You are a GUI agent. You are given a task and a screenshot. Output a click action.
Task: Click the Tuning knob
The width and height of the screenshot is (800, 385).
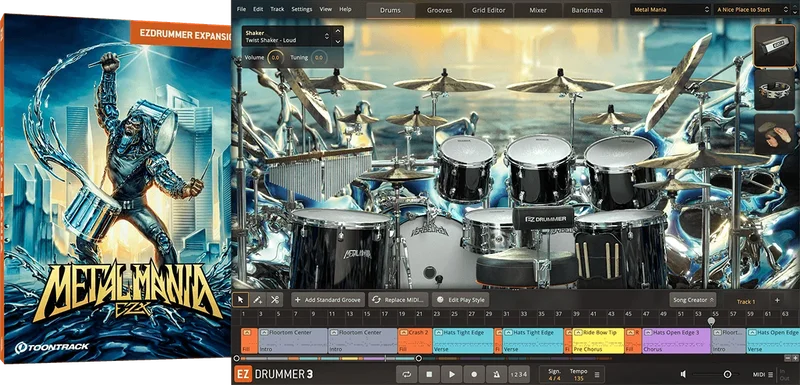(319, 58)
